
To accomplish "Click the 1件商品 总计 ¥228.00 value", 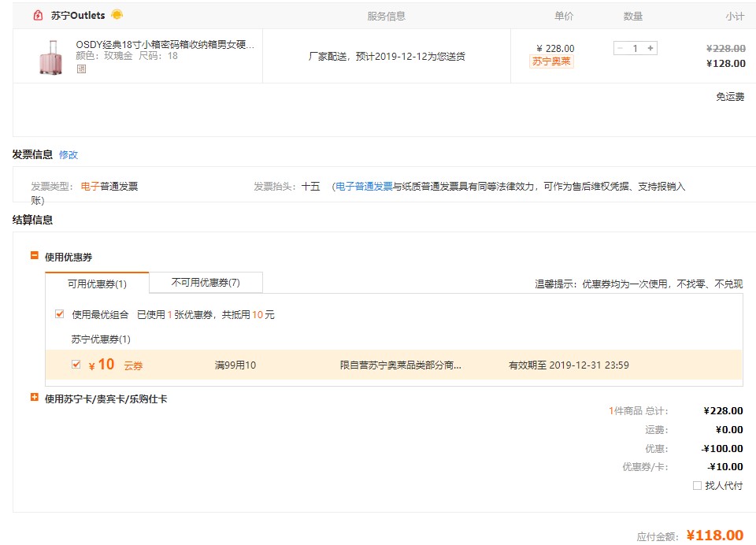I will 723,411.
